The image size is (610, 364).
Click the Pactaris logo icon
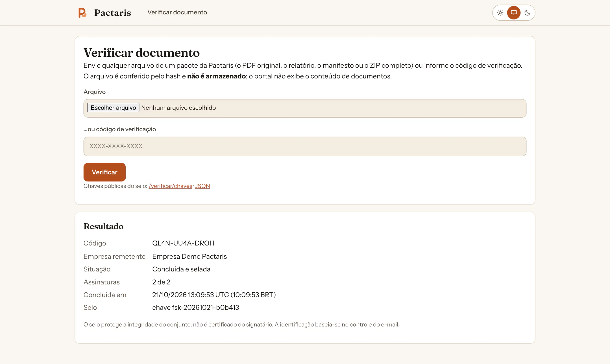(x=82, y=13)
